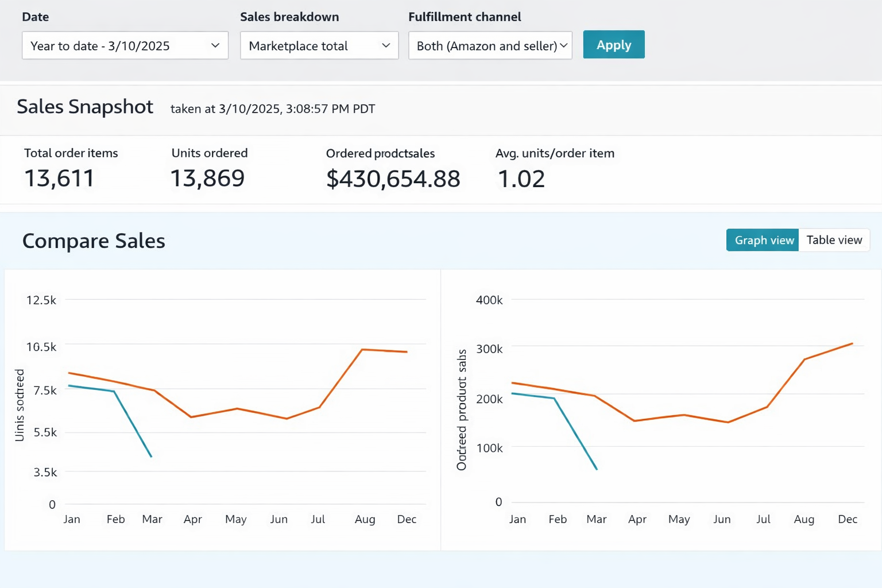This screenshot has height=588, width=882.
Task: Click the Compare Sales heading
Action: click(x=94, y=241)
